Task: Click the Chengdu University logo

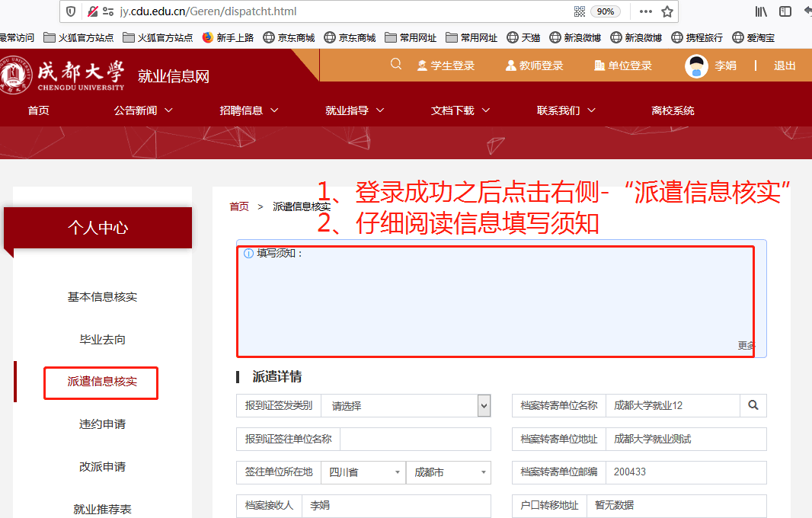Action: click(x=62, y=75)
